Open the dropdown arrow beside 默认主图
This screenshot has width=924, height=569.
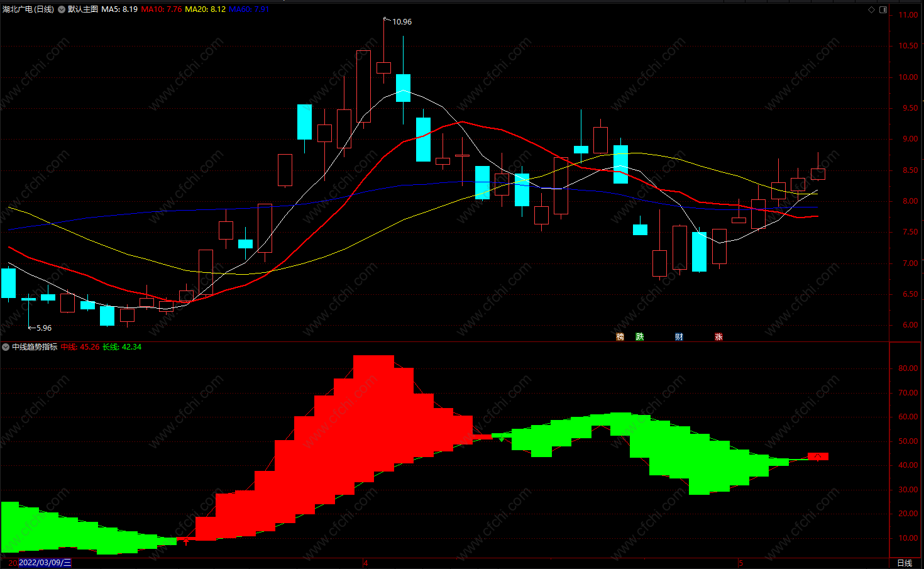62,9
